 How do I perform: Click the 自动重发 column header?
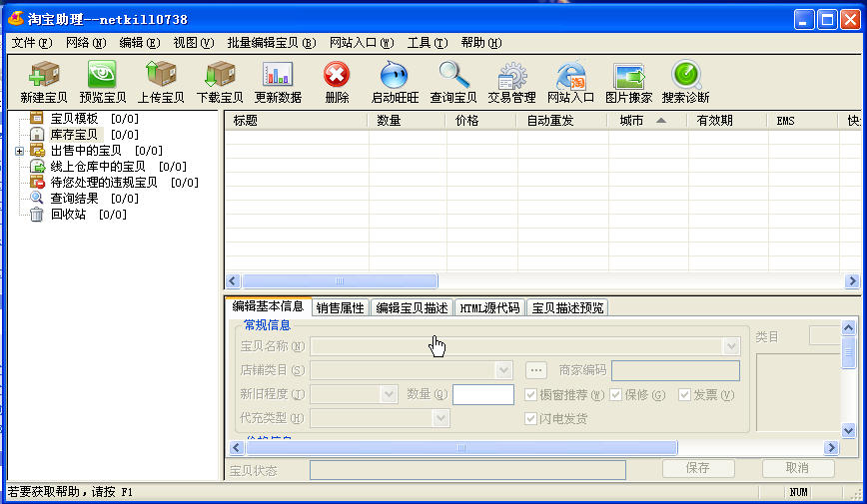561,121
